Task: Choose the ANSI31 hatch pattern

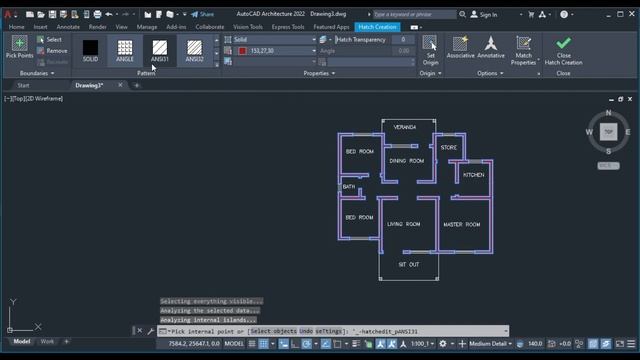Action: (x=160, y=51)
